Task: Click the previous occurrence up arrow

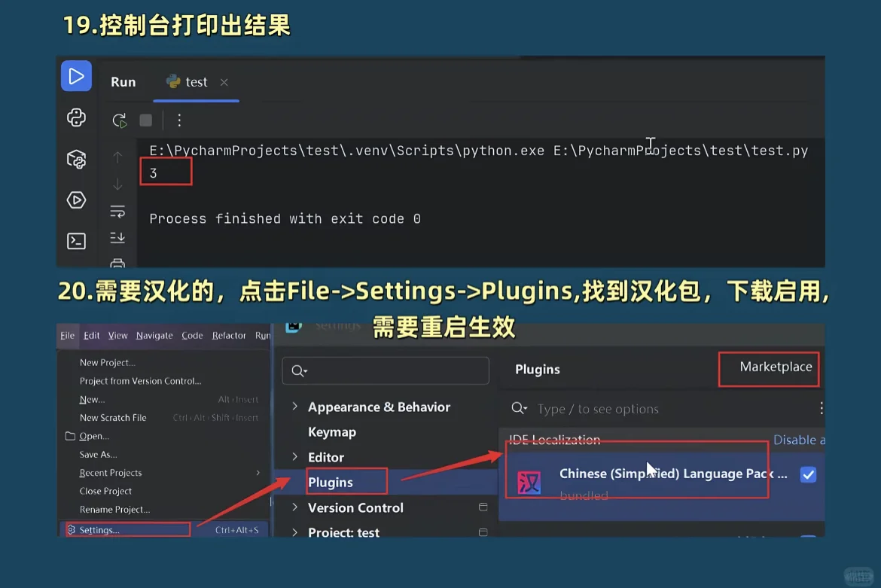Action: 117,156
